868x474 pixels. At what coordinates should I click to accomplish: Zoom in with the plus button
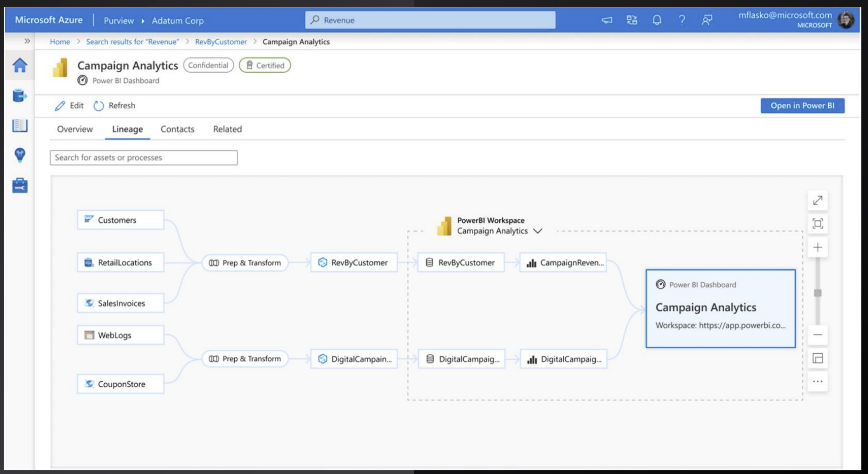tap(817, 247)
